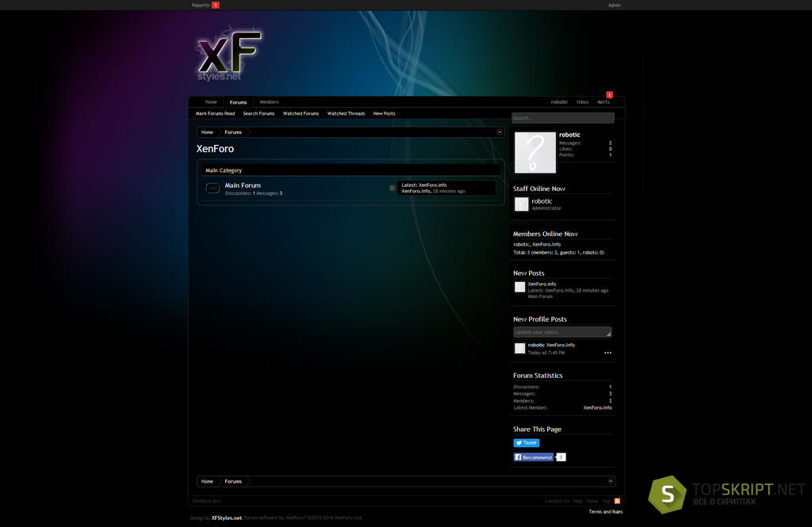This screenshot has height=527, width=812.
Task: Open the Reports link in top bar
Action: click(x=201, y=6)
